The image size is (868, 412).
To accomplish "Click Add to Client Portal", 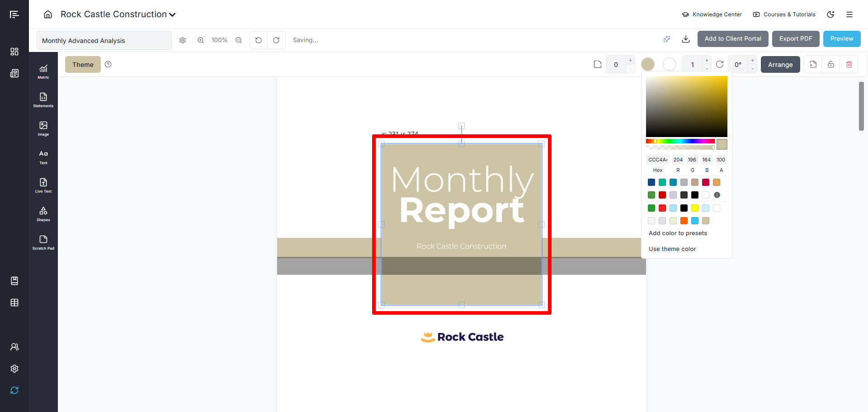I will pos(733,39).
